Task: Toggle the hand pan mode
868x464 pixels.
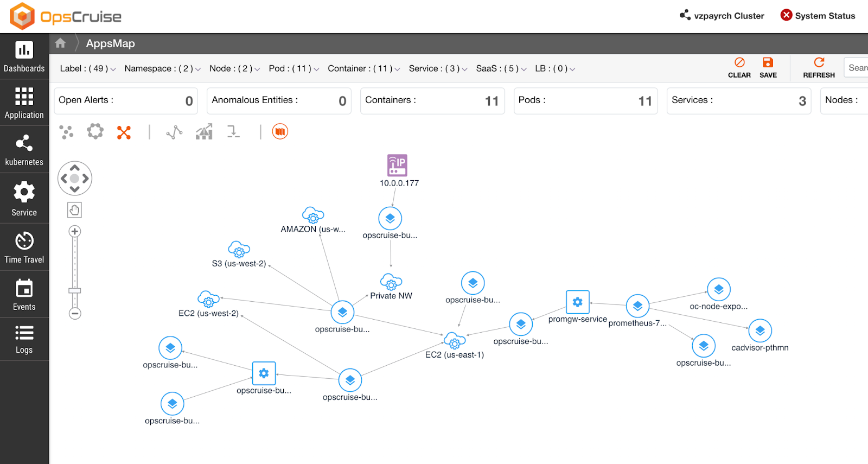Action: click(x=75, y=210)
